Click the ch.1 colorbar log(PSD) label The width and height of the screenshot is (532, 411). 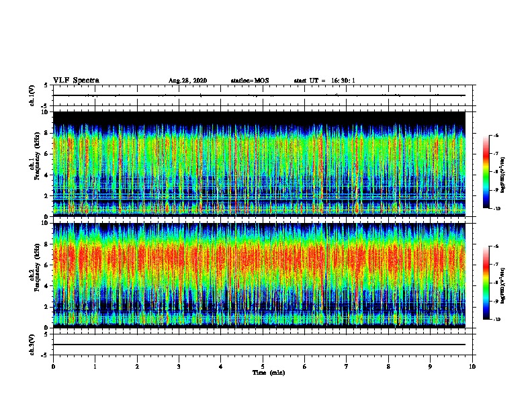(x=503, y=175)
